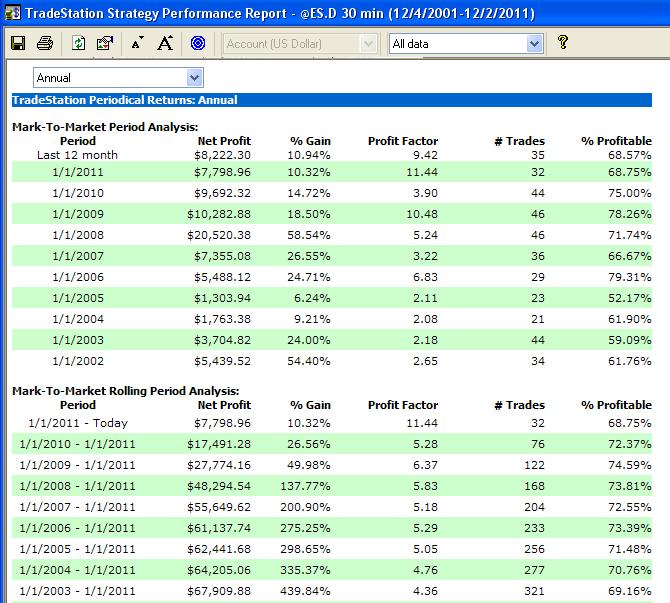Select the 1/1/2008 - 1/1/2011 rolling row
The width and height of the screenshot is (670, 603).
tap(332, 486)
